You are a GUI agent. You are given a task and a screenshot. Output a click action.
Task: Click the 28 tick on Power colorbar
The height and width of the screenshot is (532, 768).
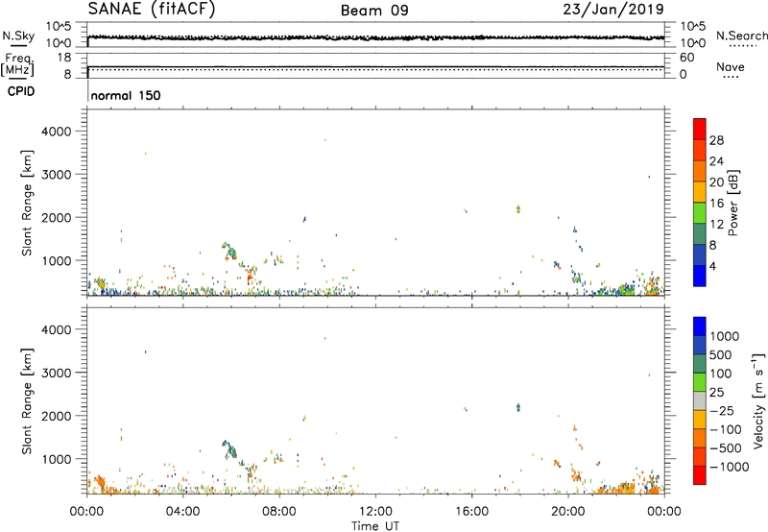[716, 140]
